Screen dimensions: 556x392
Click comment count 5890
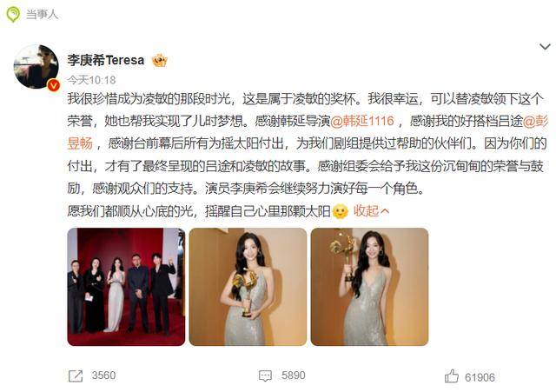pos(294,375)
